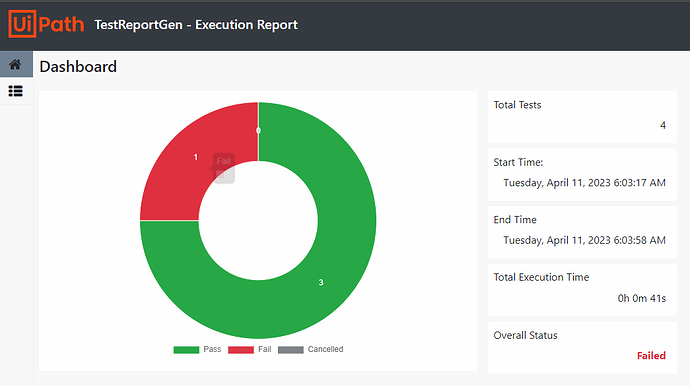Toggle the Fail legend label

click(264, 349)
